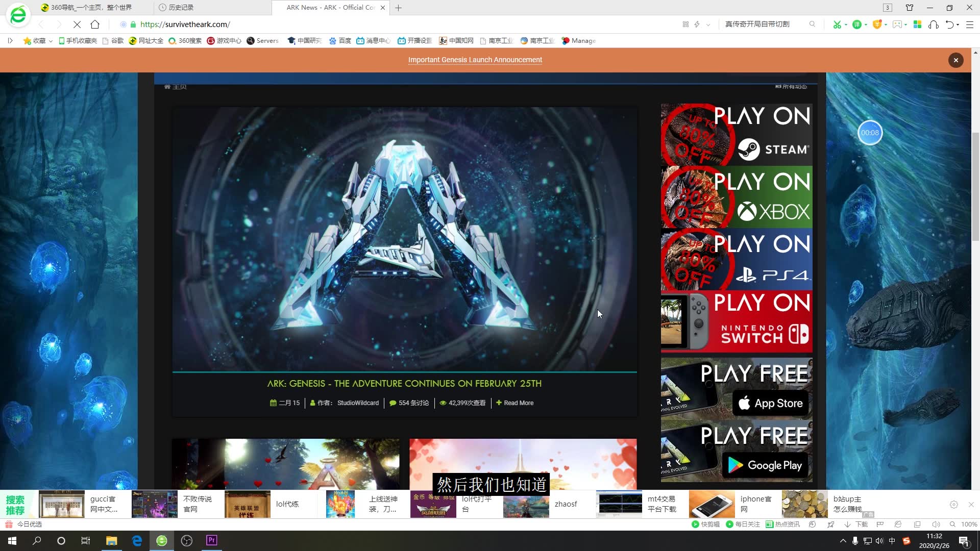Open the 554 条讨论 comments link
This screenshot has width=980, height=551.
pos(409,403)
